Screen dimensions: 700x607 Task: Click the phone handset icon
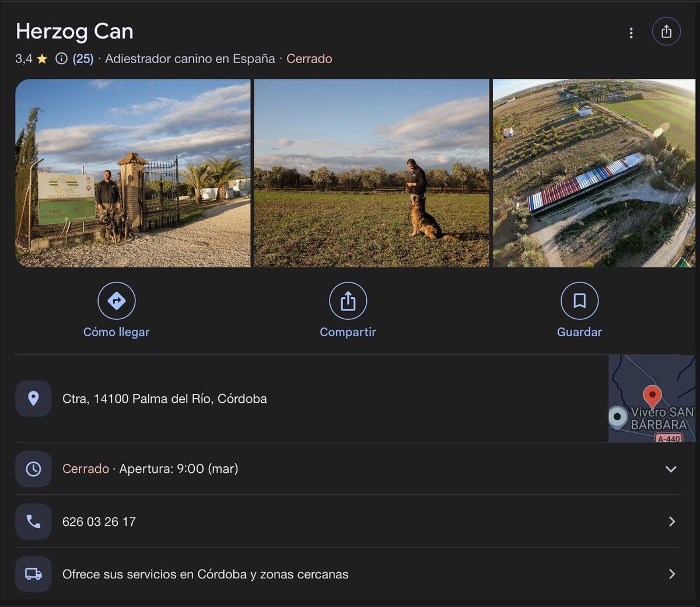(33, 521)
